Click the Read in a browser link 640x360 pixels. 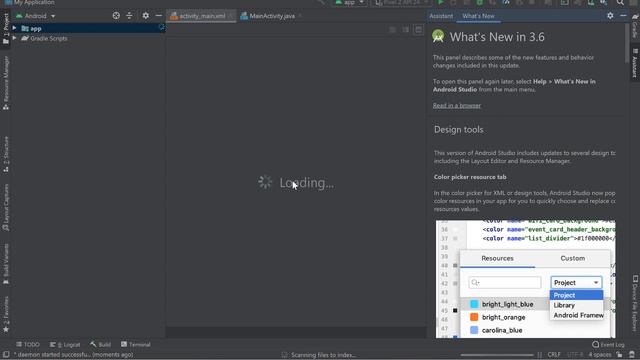pyautogui.click(x=457, y=105)
